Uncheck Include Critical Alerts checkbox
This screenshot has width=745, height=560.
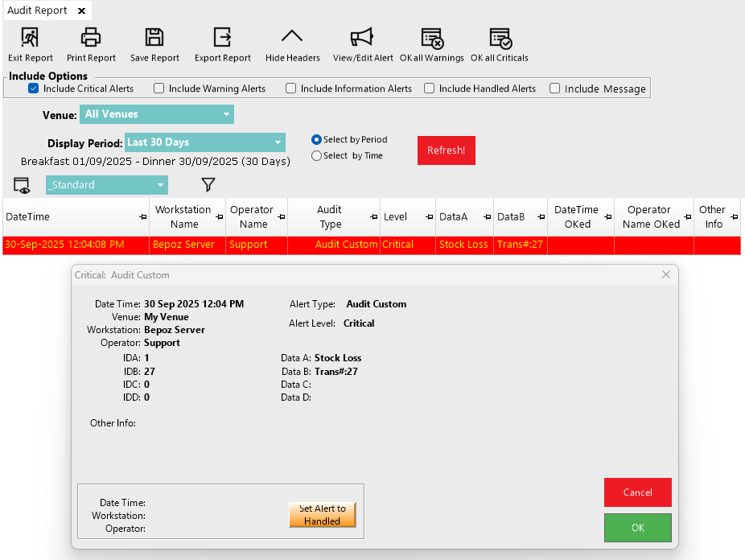click(34, 89)
